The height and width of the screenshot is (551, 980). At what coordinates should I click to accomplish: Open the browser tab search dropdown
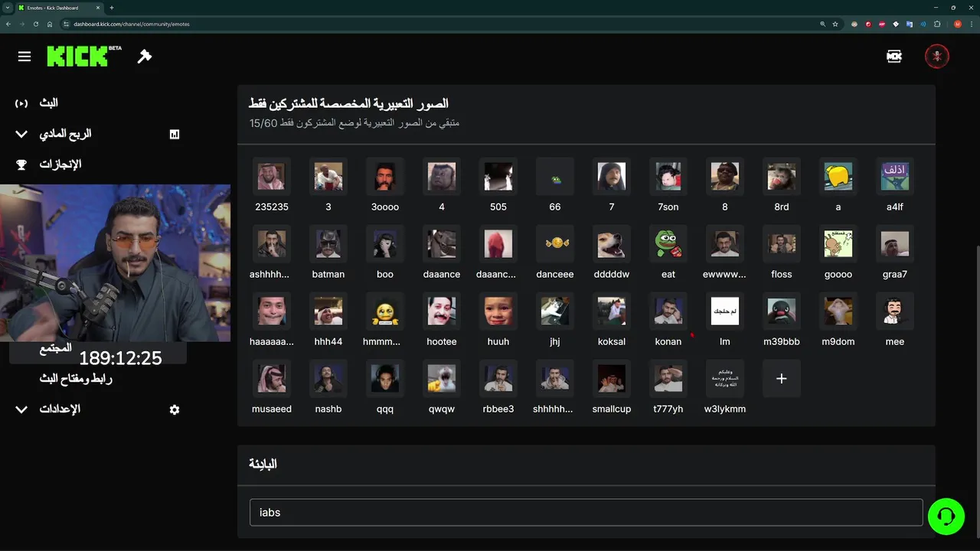7,8
